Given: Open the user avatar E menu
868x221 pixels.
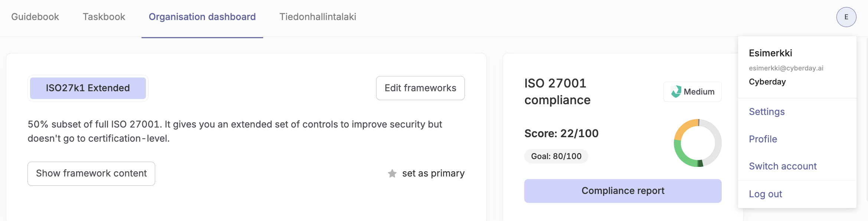Looking at the screenshot, I should click(x=846, y=17).
